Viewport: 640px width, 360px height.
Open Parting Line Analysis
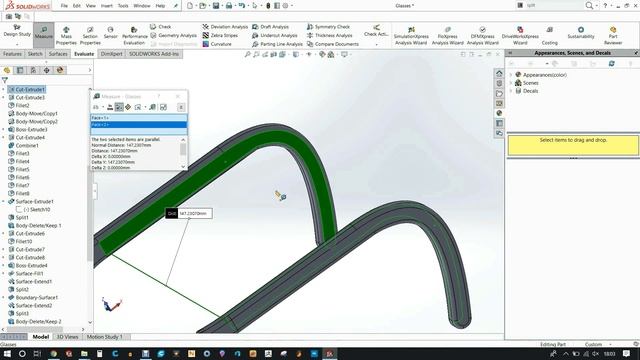tap(277, 44)
